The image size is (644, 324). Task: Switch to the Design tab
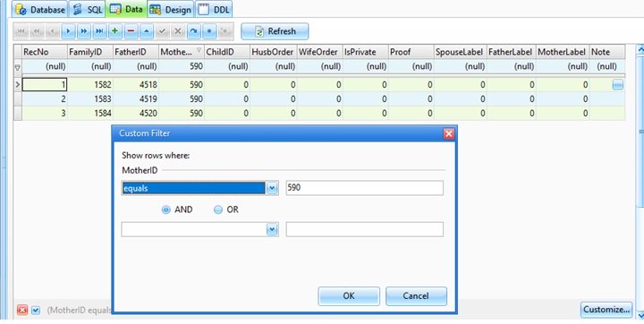tap(171, 10)
